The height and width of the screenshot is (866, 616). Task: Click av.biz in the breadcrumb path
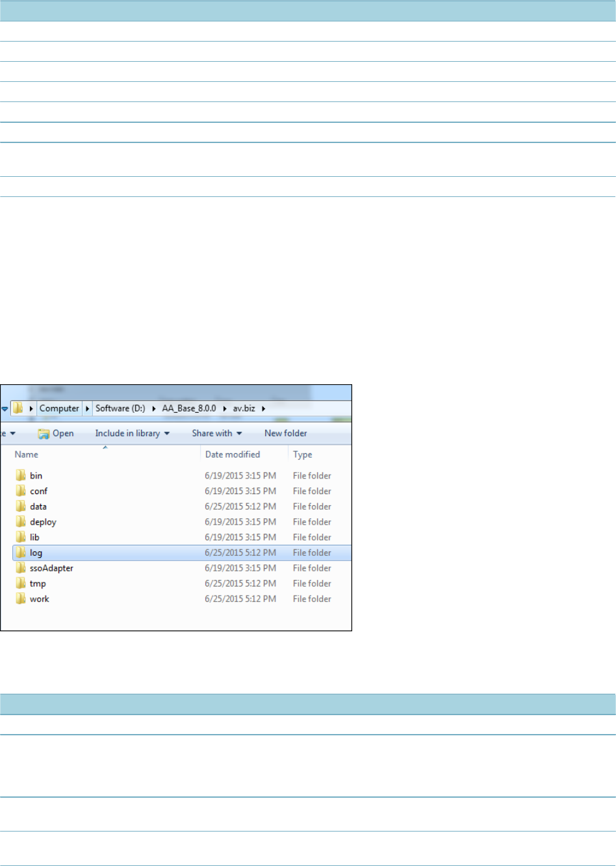244,408
